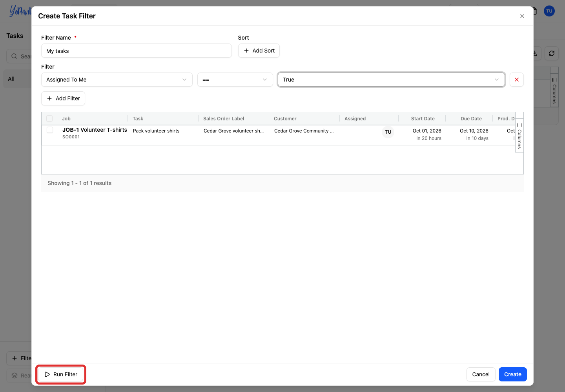Sort by the Task column header
This screenshot has height=392, width=565.
138,119
